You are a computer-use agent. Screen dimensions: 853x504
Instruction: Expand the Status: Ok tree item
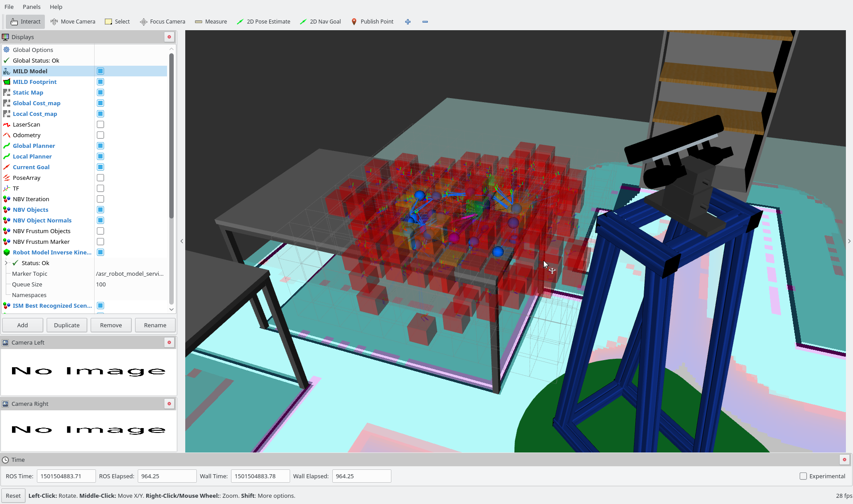[6, 263]
